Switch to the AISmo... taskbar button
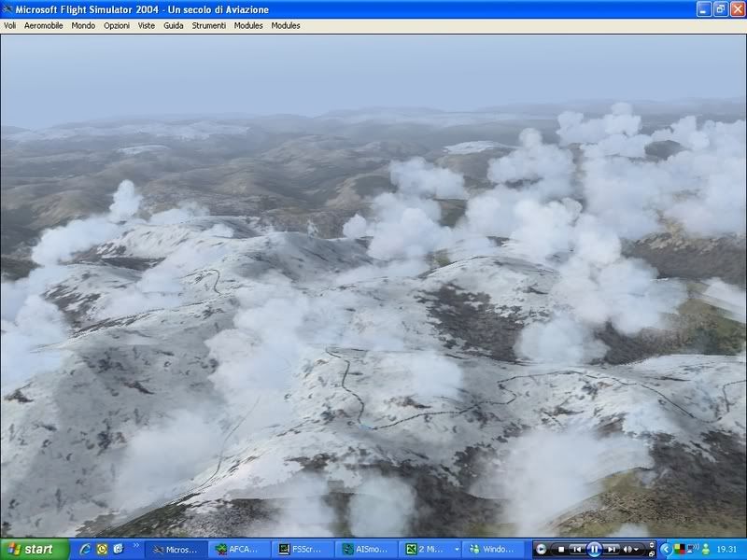 click(366, 550)
